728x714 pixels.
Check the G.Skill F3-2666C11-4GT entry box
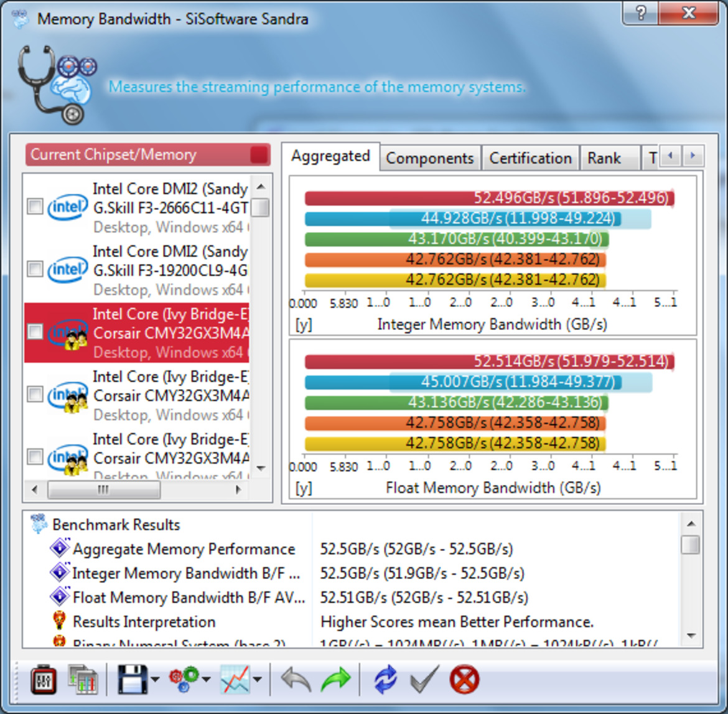tap(35, 207)
